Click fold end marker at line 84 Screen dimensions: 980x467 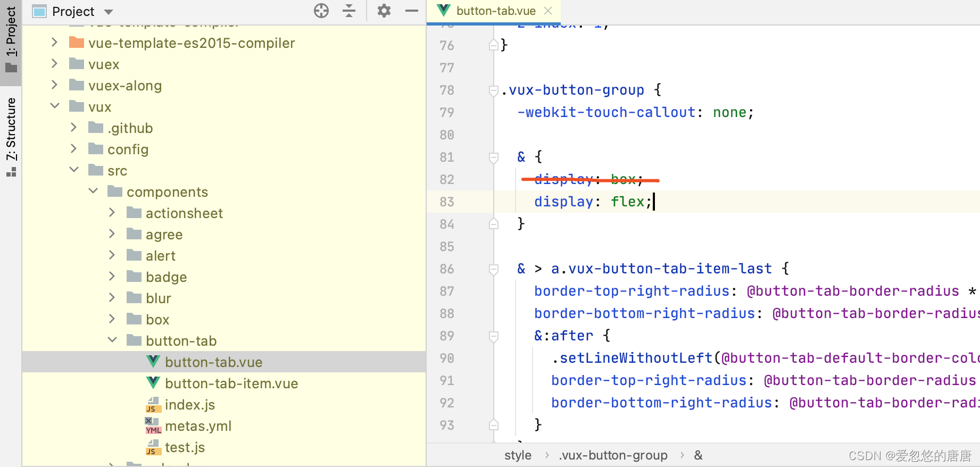[494, 224]
